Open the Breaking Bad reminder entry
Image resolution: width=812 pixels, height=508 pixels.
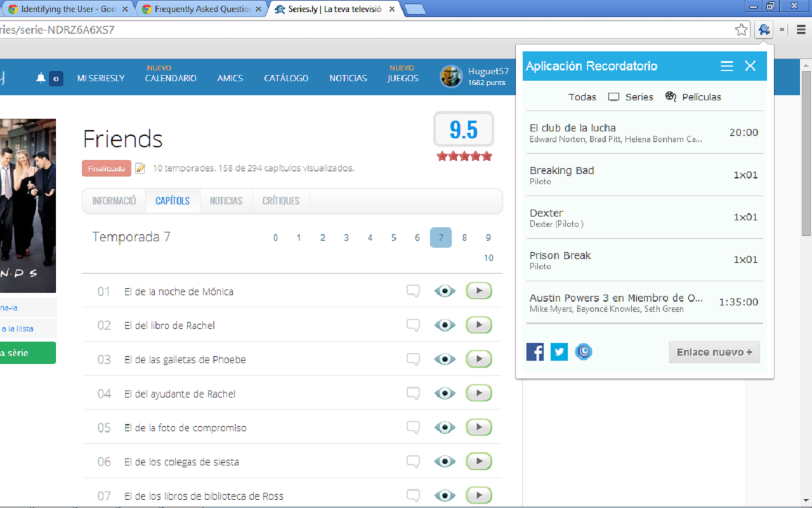[645, 175]
